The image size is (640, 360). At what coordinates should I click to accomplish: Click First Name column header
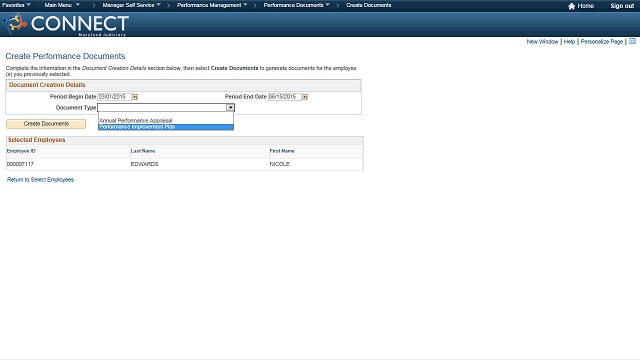point(282,151)
